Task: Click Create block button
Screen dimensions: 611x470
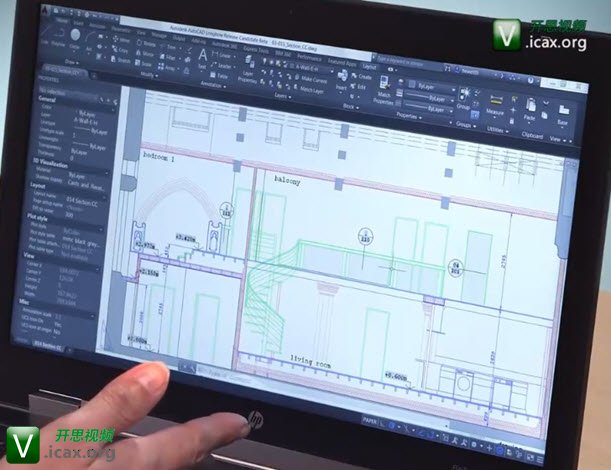Action: [x=362, y=77]
